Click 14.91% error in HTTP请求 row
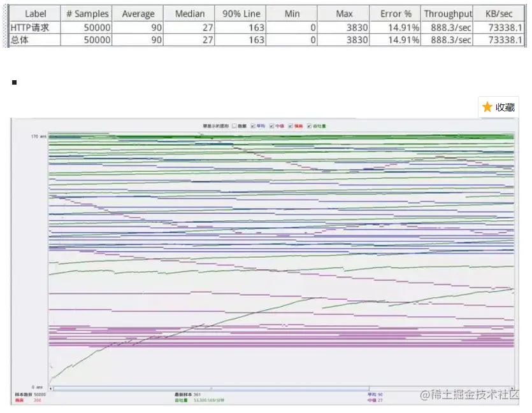This screenshot has height=413, width=532. (403, 27)
